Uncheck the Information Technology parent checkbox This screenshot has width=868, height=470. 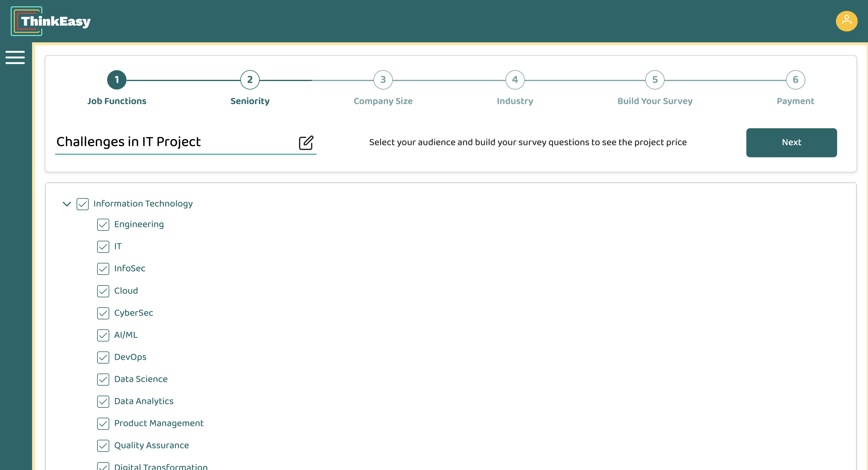coord(83,204)
